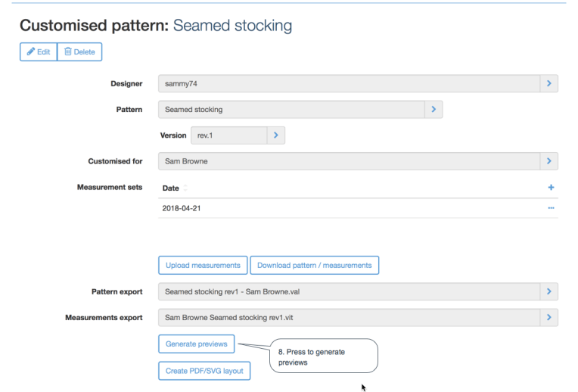Select the 2018-04-21 measurement set row
The width and height of the screenshot is (578, 392).
click(303, 208)
